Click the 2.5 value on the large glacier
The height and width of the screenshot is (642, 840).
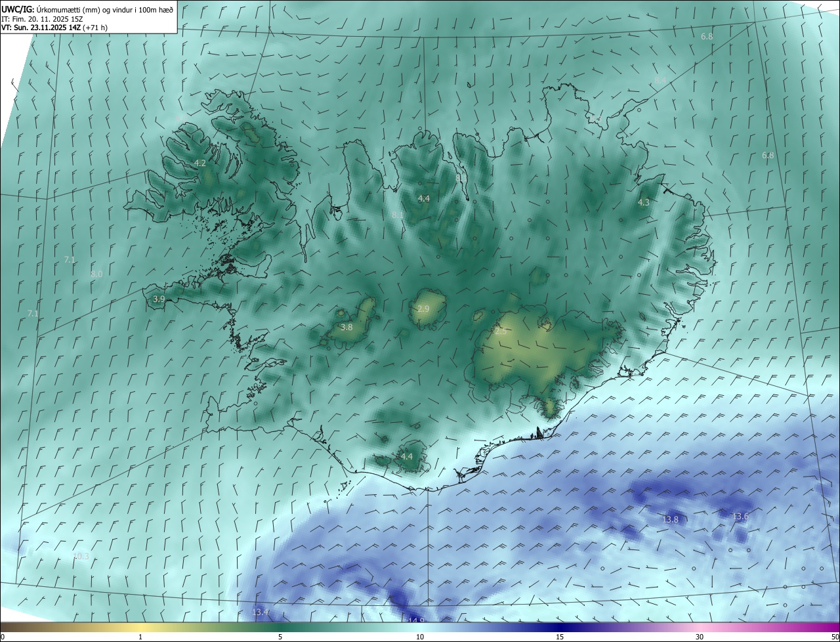coord(501,332)
